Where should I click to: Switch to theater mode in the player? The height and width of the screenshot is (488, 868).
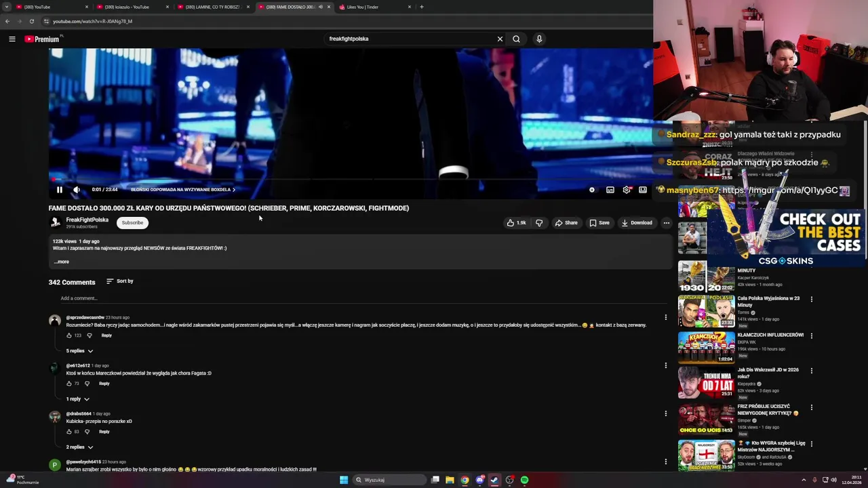(x=643, y=190)
